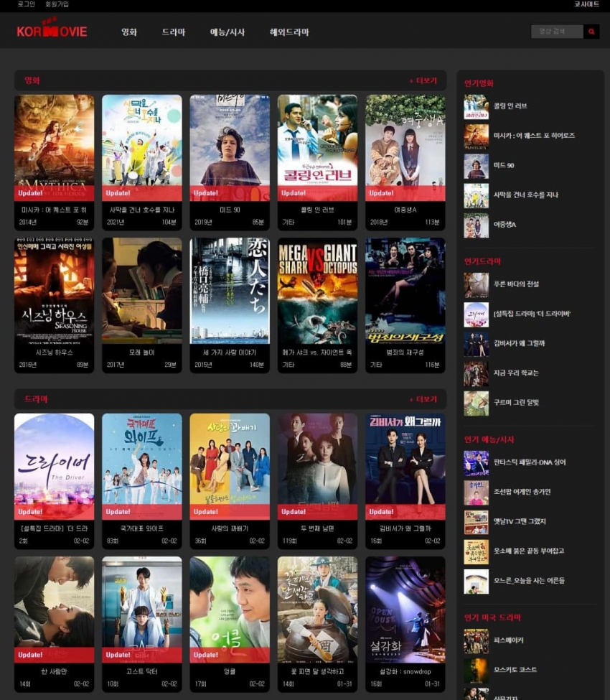Open the 시즈닝 하우스 movie poster card
610x700 pixels.
tap(54, 305)
